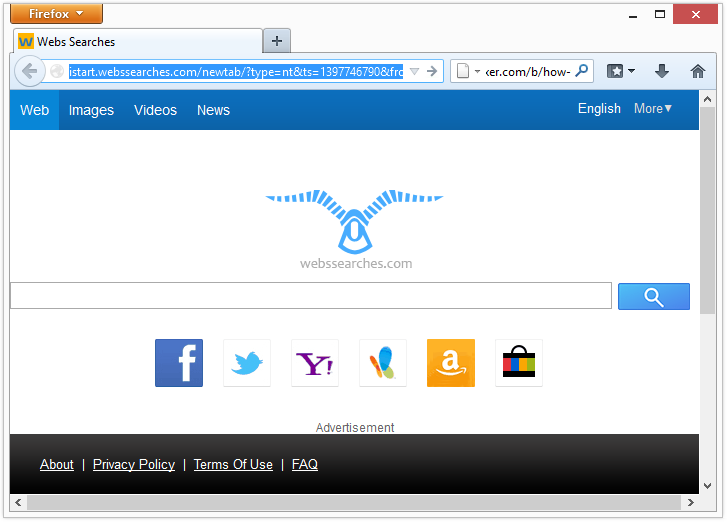Switch to News search tab

tap(213, 110)
